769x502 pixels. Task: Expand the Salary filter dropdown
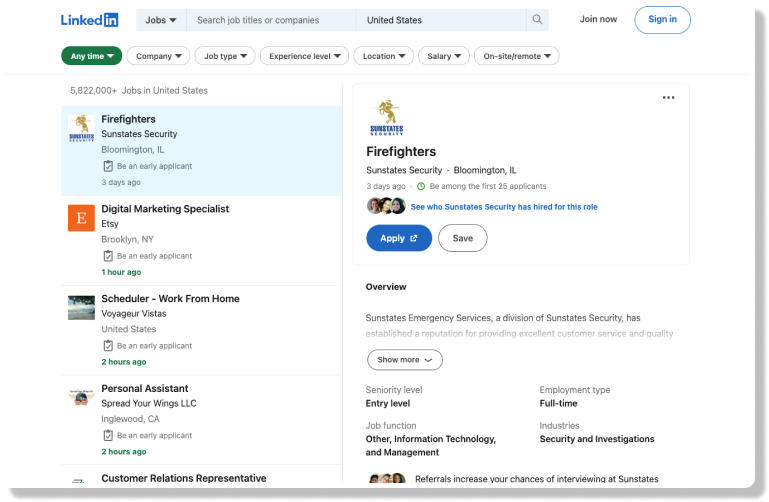[443, 56]
